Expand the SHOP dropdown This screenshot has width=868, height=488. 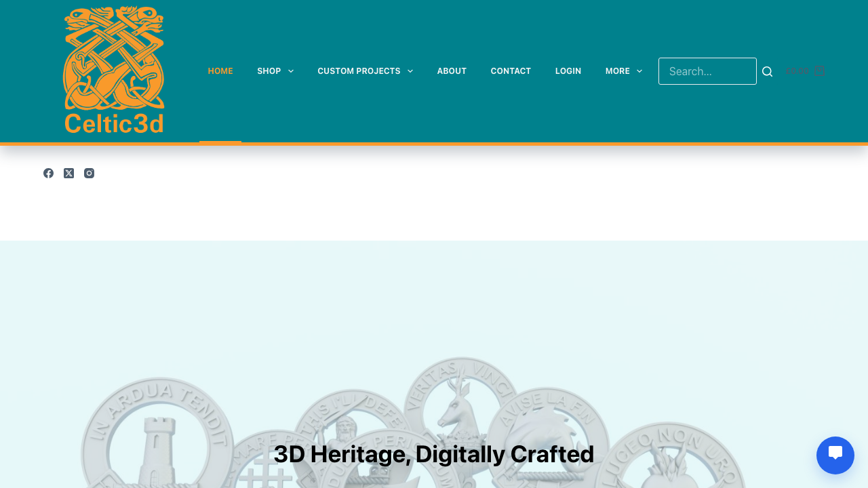290,70
